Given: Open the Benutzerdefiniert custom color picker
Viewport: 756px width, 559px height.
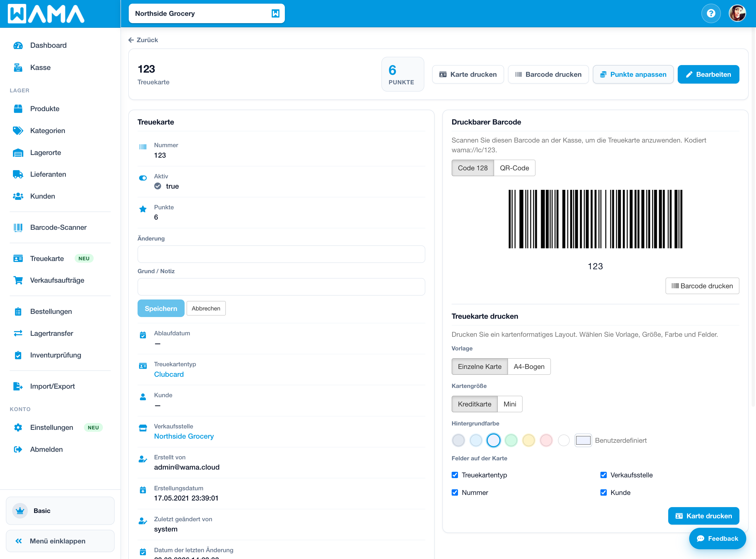Looking at the screenshot, I should pyautogui.click(x=583, y=440).
